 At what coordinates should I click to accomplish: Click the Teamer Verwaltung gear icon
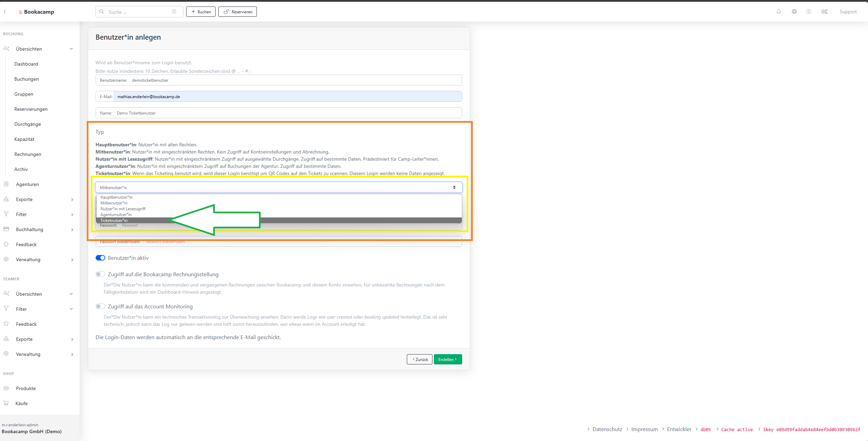click(x=6, y=354)
